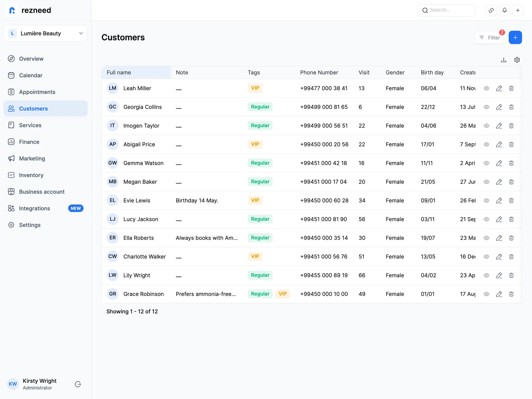The height and width of the screenshot is (399, 532).
Task: Delete Evie Lewis's row
Action: [511, 200]
